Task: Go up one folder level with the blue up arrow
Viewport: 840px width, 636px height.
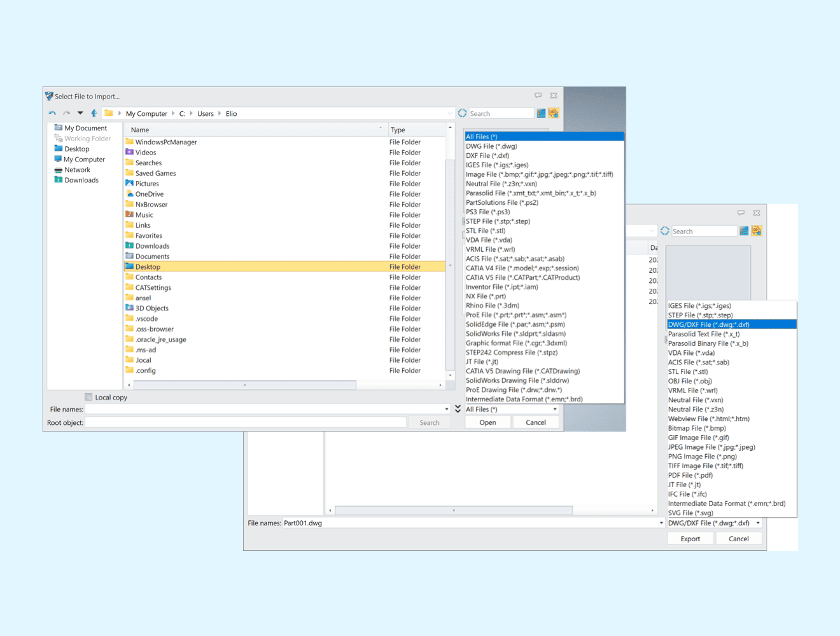Action: tap(94, 113)
